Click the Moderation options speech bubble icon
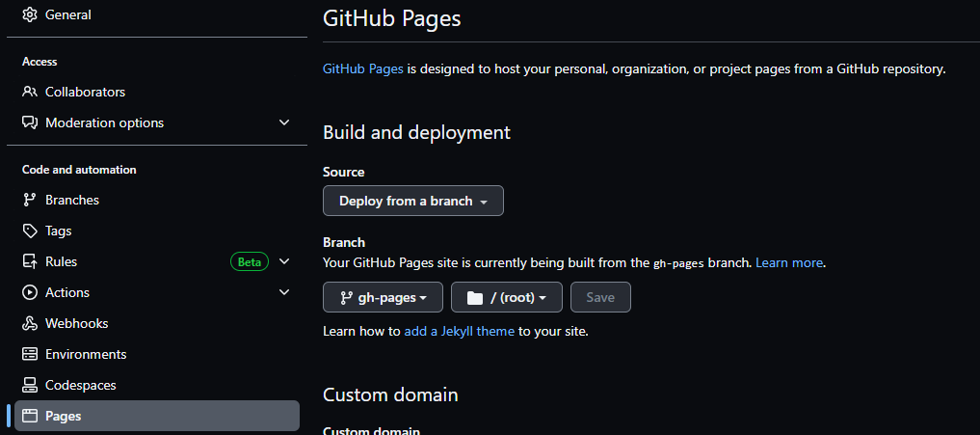Screen dimensions: 980x435 [29, 122]
